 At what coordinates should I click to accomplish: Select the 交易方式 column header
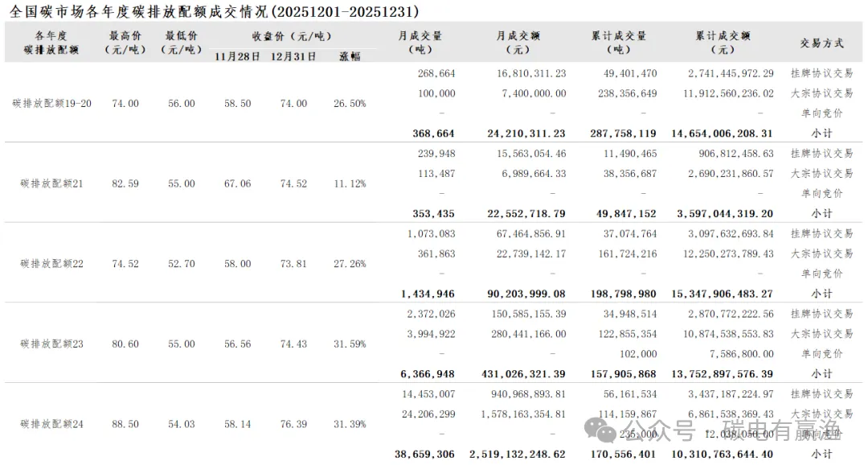coord(821,43)
